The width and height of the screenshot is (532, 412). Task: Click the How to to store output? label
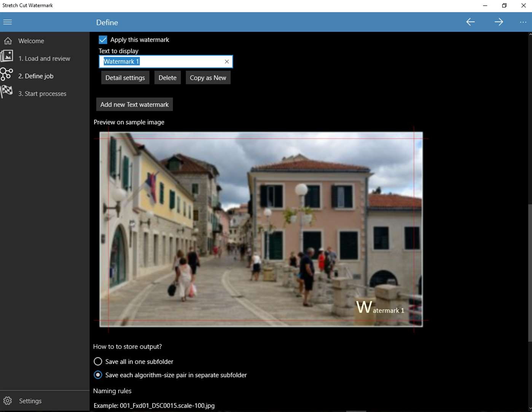coord(127,347)
